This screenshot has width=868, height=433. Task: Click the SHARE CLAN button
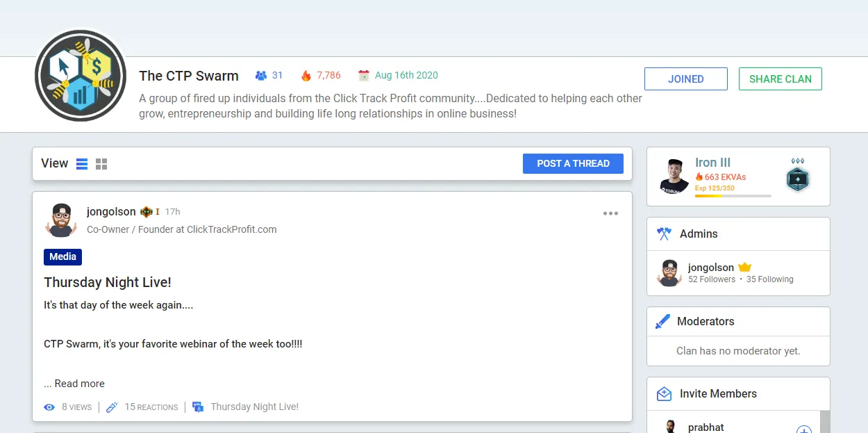click(x=781, y=79)
